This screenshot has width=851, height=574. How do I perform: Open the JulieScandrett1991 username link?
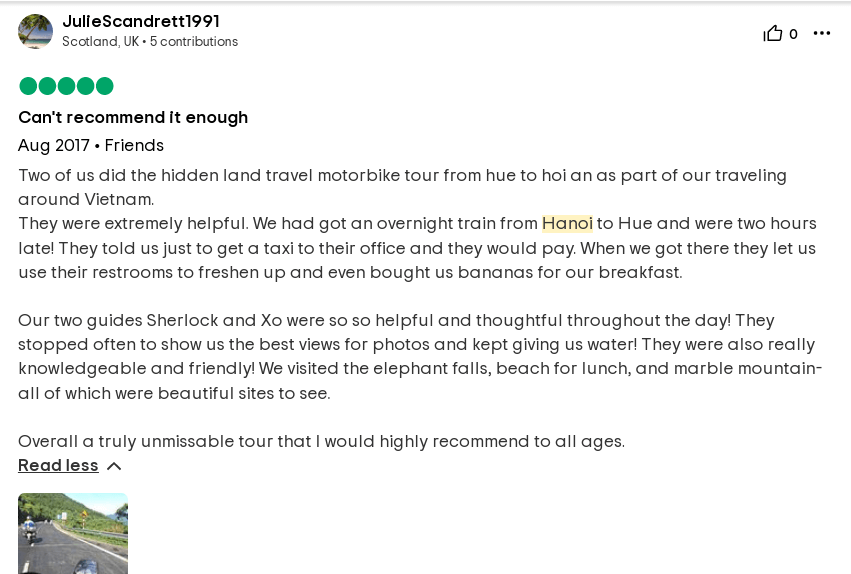(x=141, y=21)
